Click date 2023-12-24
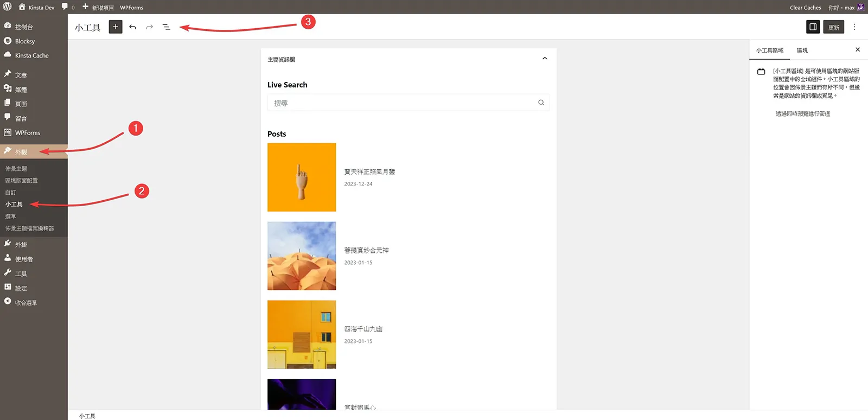The image size is (868, 420). pyautogui.click(x=358, y=184)
